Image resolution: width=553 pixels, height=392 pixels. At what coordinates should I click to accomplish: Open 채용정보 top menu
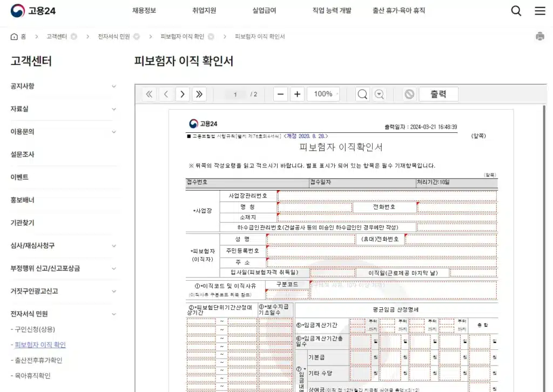pyautogui.click(x=144, y=11)
